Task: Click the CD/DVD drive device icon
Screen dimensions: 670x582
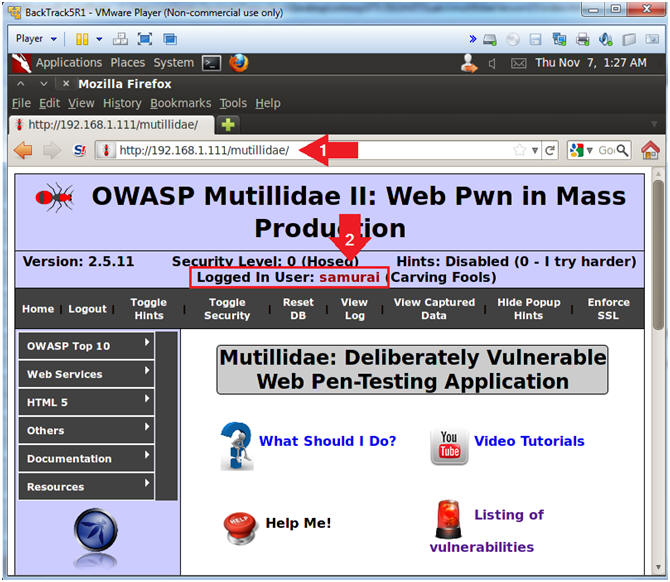Action: [513, 40]
